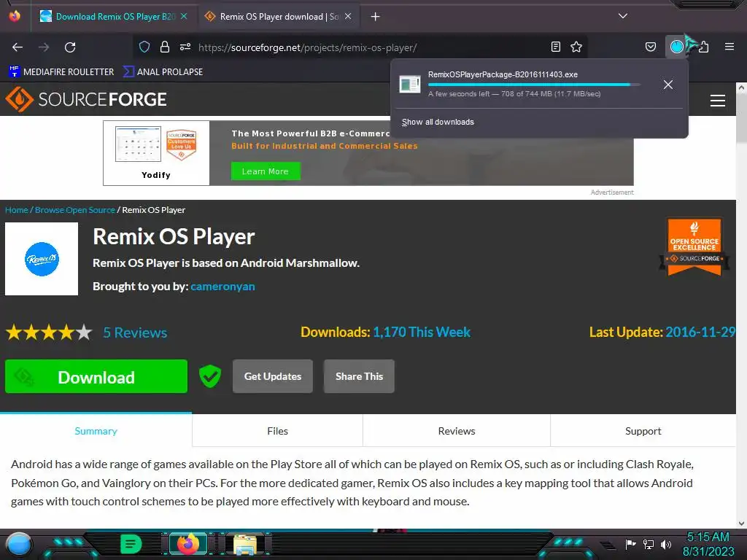This screenshot has height=560, width=747.
Task: Switch to the Download Remix OS Player tab
Action: tap(113, 16)
